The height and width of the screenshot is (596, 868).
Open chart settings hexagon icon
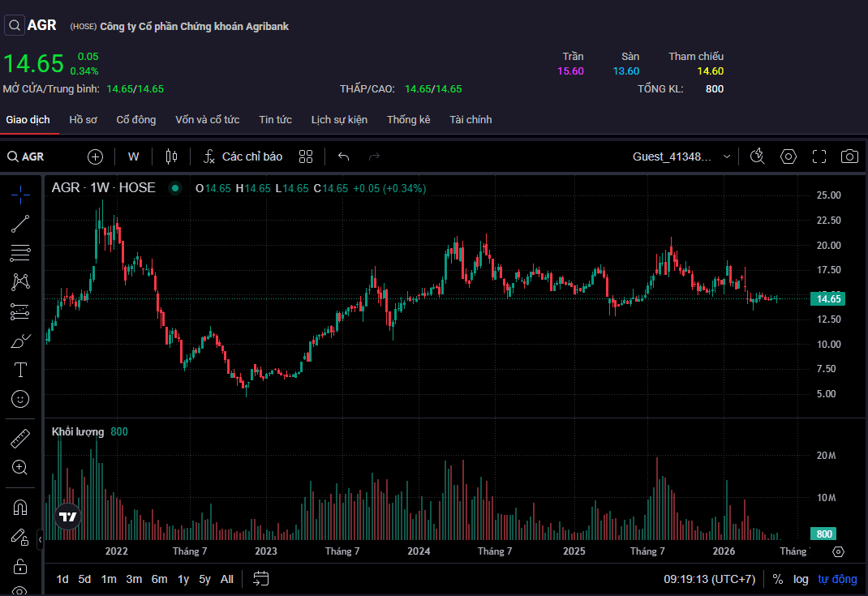coord(789,157)
